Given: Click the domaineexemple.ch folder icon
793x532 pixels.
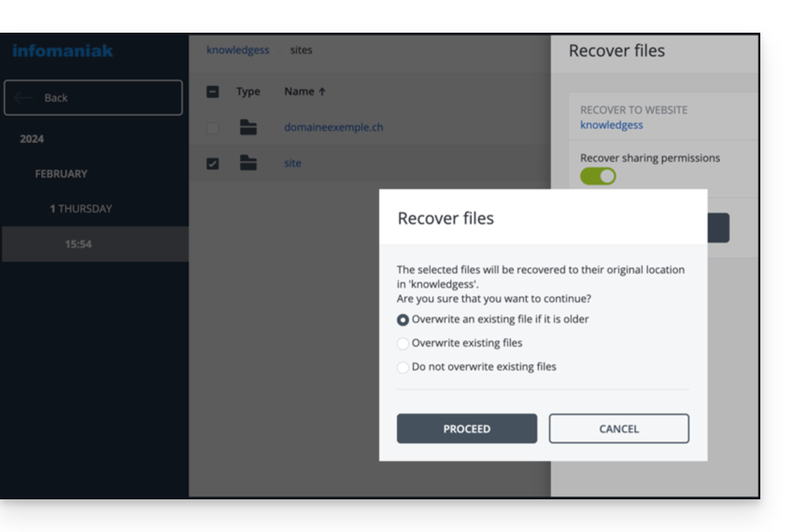Looking at the screenshot, I should click(x=248, y=128).
